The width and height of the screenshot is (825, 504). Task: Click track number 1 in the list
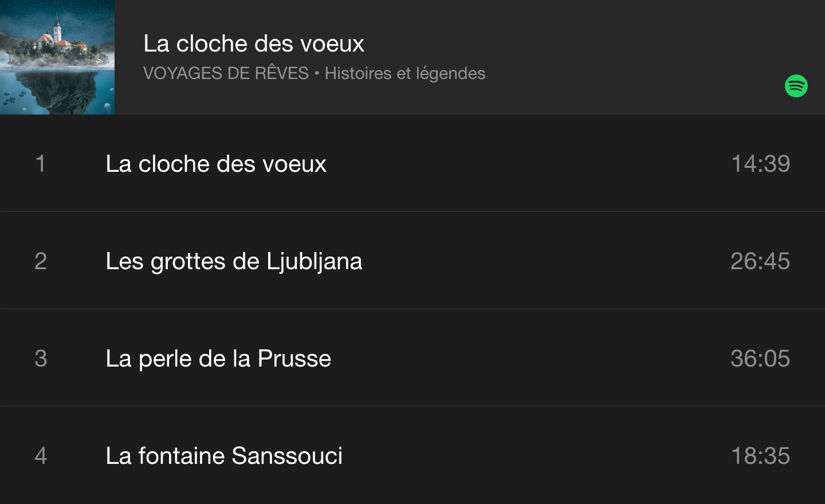tap(40, 164)
